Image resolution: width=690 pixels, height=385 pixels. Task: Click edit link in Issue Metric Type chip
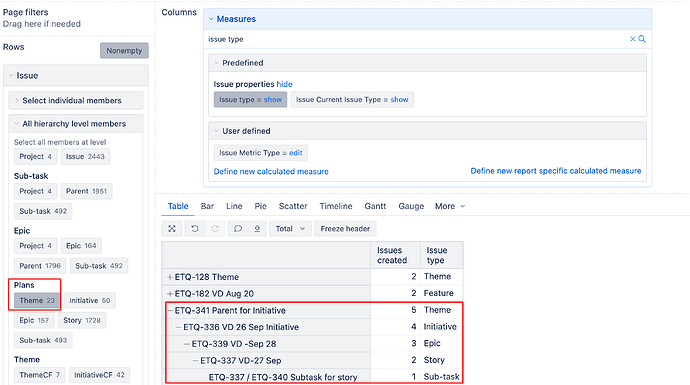point(296,153)
